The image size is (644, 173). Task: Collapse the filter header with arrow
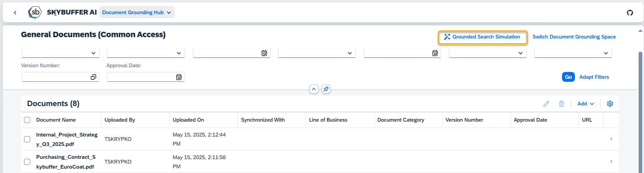click(x=314, y=89)
